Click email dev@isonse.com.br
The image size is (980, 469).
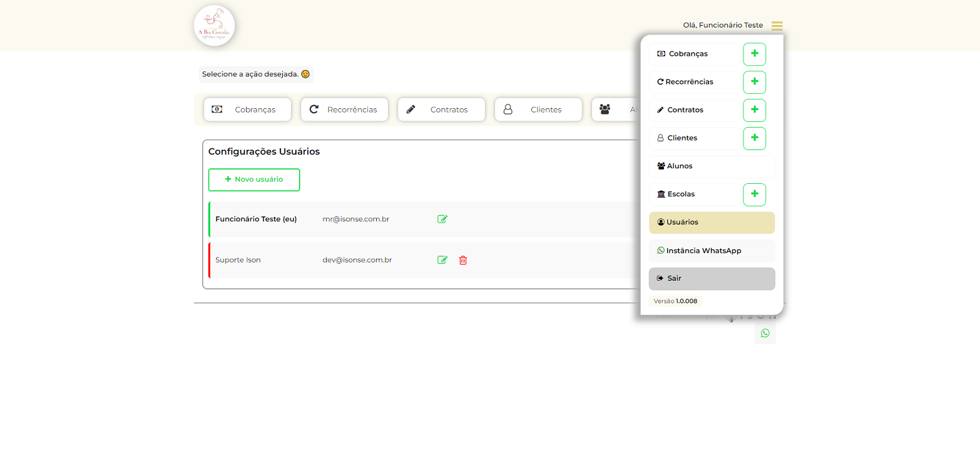click(x=357, y=260)
